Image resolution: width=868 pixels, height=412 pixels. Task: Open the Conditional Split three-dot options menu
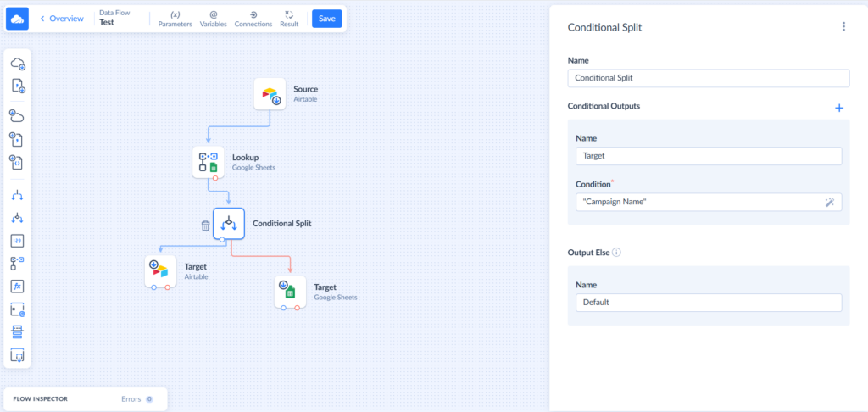pos(843,27)
